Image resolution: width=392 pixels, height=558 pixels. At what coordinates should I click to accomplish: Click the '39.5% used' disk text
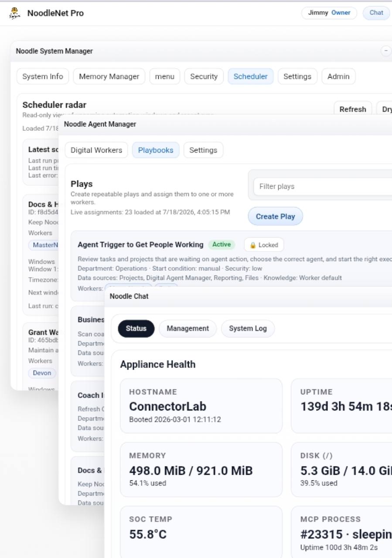[x=319, y=483]
